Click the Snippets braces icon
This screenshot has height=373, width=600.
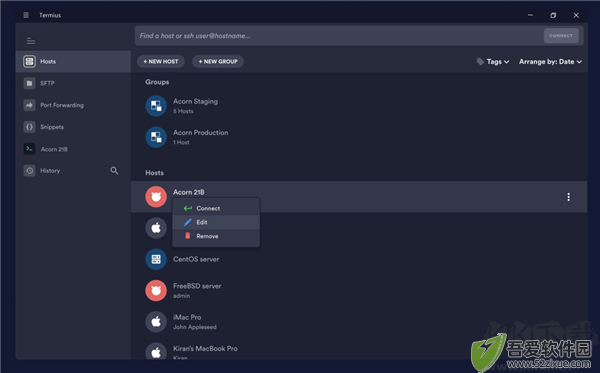click(x=29, y=127)
